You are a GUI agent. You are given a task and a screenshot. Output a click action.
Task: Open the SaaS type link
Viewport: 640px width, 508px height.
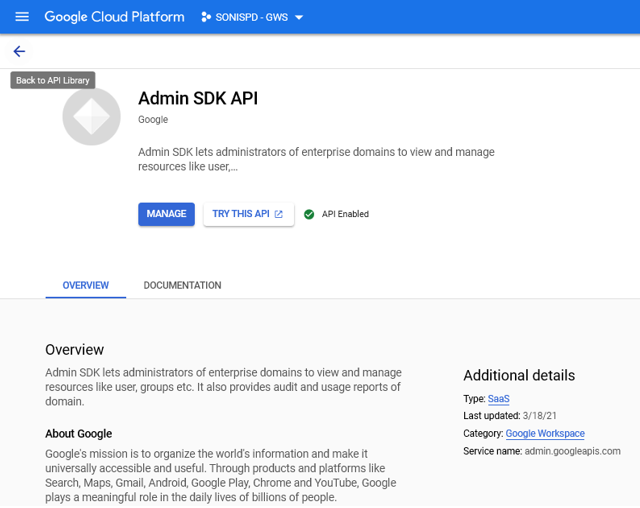(498, 399)
